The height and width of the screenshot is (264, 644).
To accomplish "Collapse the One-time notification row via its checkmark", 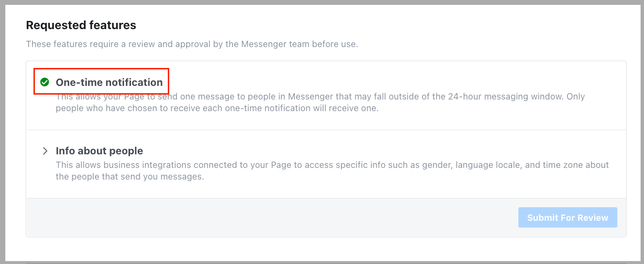I will [45, 82].
